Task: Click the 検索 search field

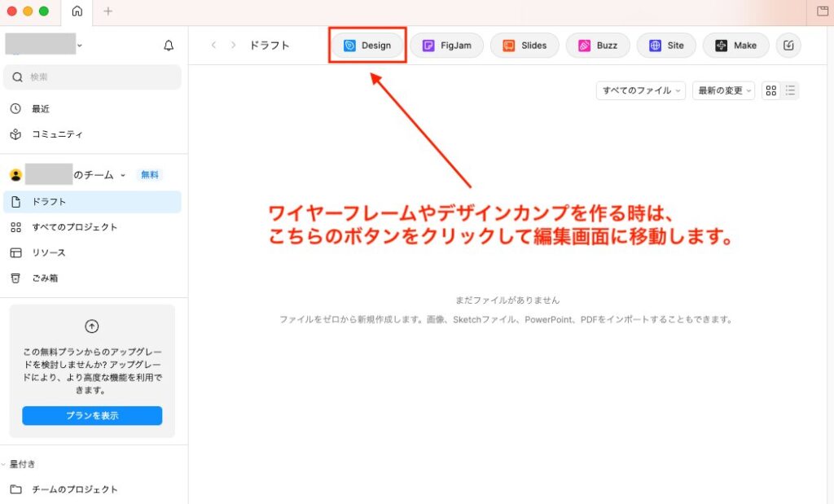Action: click(92, 77)
